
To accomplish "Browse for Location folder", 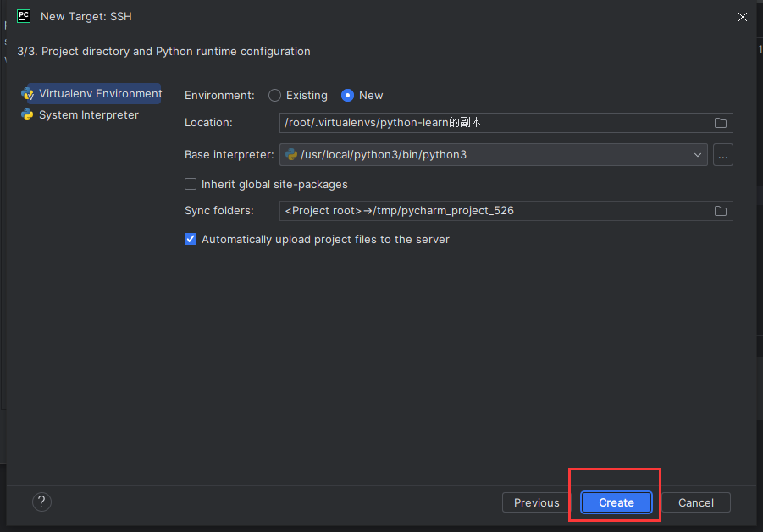I will point(720,123).
